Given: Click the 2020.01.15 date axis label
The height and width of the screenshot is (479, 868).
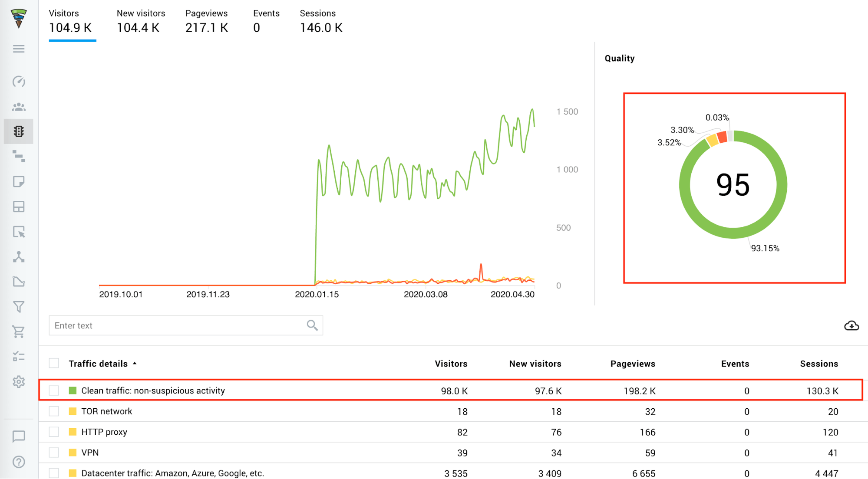Looking at the screenshot, I should [317, 294].
